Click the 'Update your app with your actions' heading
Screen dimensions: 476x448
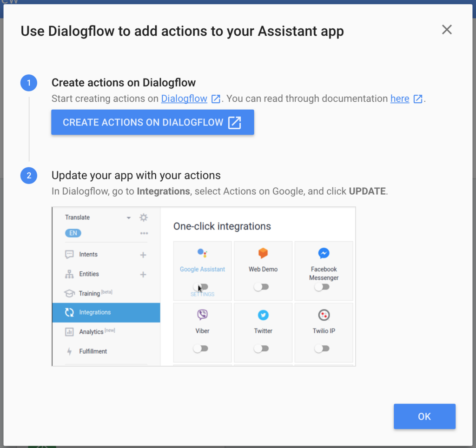pos(136,176)
